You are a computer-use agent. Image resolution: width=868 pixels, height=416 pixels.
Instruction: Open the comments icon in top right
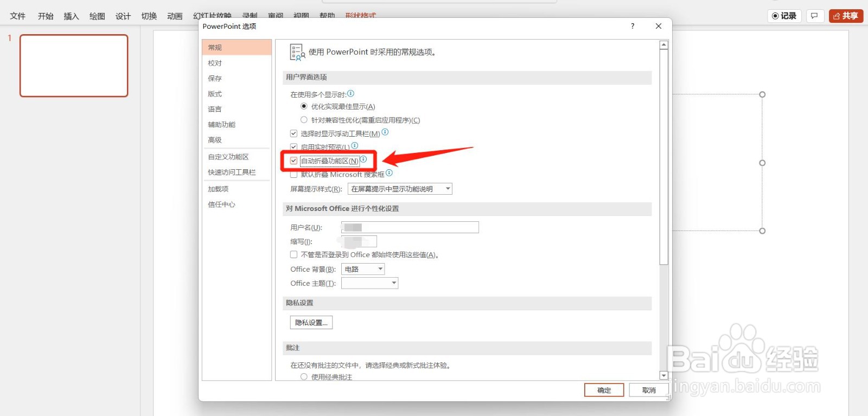click(x=815, y=16)
